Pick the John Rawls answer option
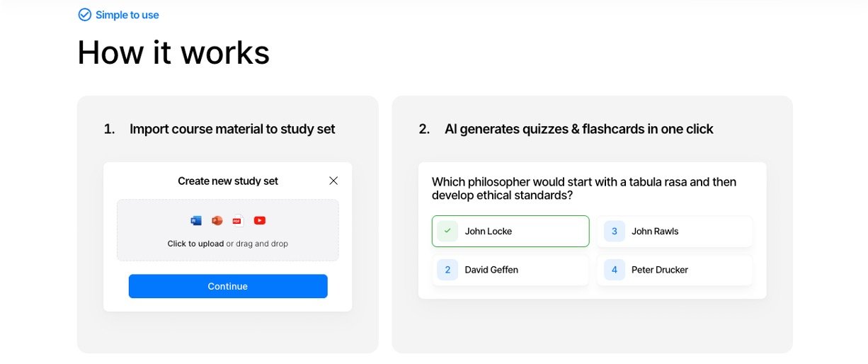Image resolution: width=868 pixels, height=364 pixels. coord(655,232)
